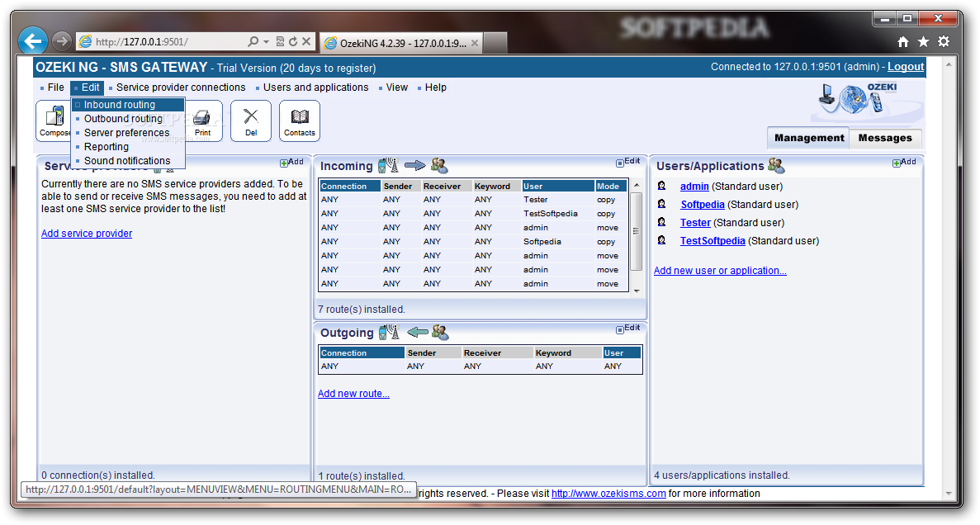Open the admin user link
Image resolution: width=980 pixels, height=525 pixels.
[x=694, y=187]
